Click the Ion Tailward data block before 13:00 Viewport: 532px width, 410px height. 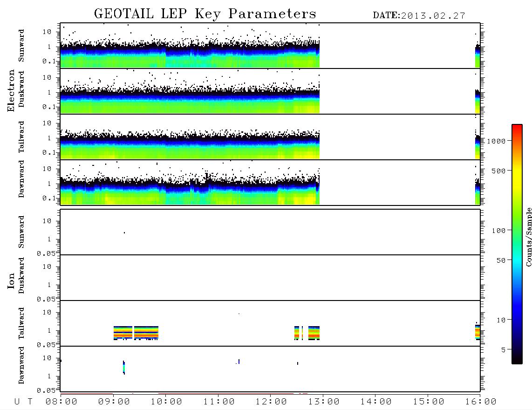[314, 333]
